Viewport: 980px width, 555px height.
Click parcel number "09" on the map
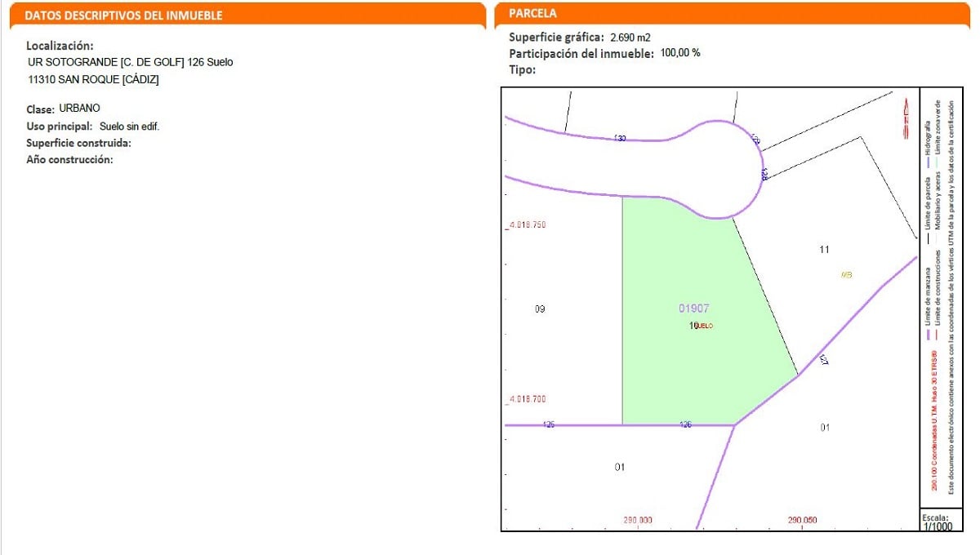[540, 309]
